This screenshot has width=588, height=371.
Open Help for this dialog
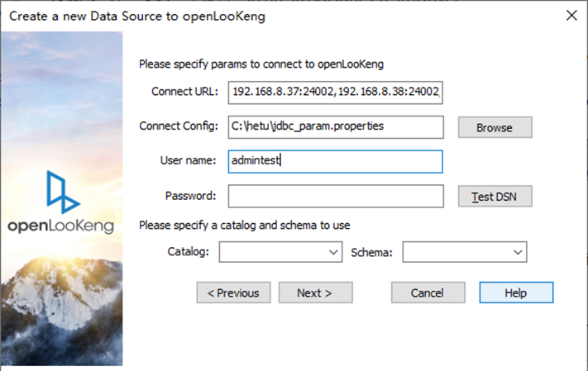(x=516, y=293)
